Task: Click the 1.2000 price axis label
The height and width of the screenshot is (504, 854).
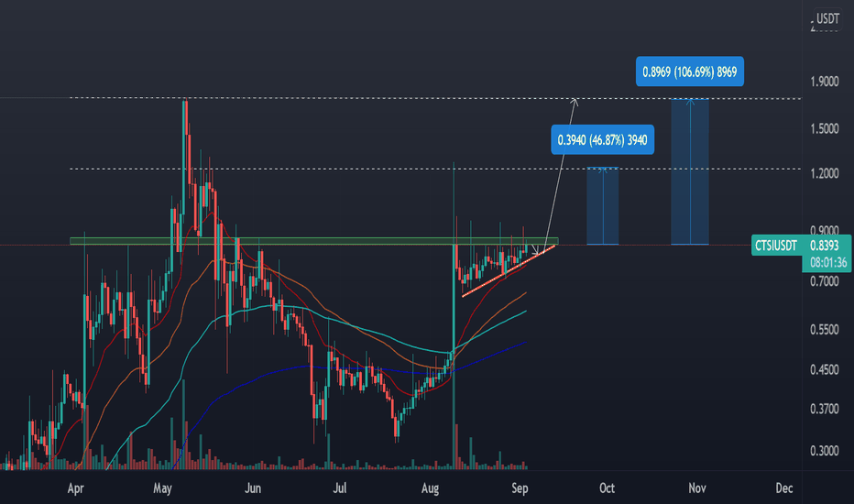Action: tap(824, 174)
